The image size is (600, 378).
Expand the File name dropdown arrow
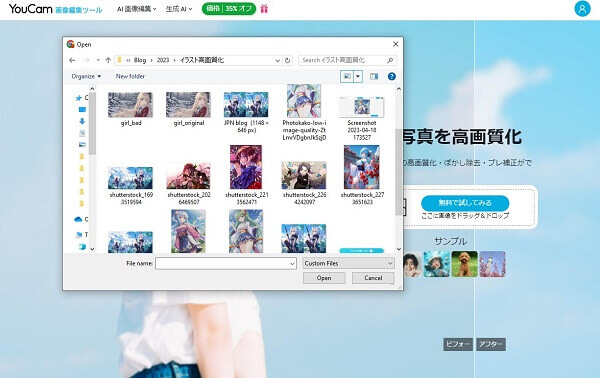[292, 264]
